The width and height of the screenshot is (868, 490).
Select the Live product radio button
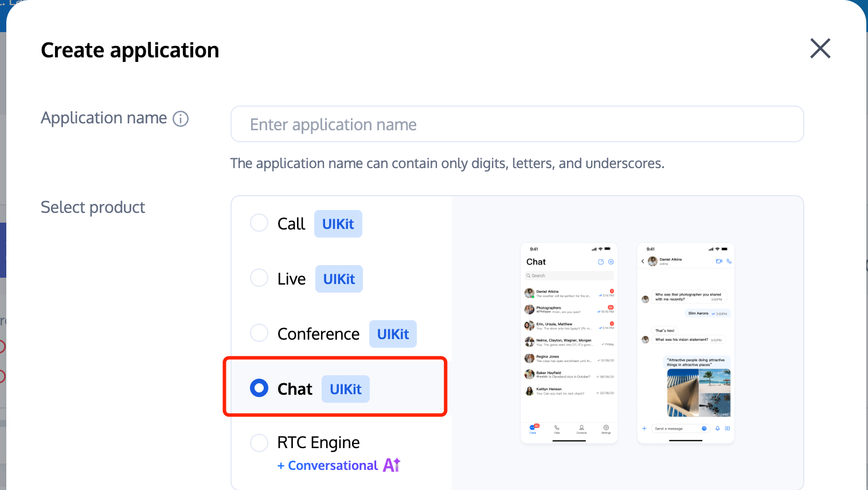click(x=259, y=278)
